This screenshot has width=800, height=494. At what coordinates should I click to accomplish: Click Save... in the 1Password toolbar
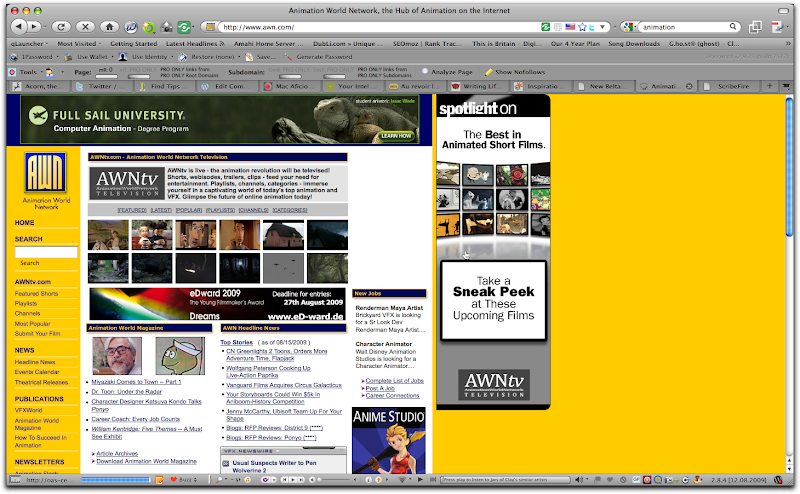[261, 57]
